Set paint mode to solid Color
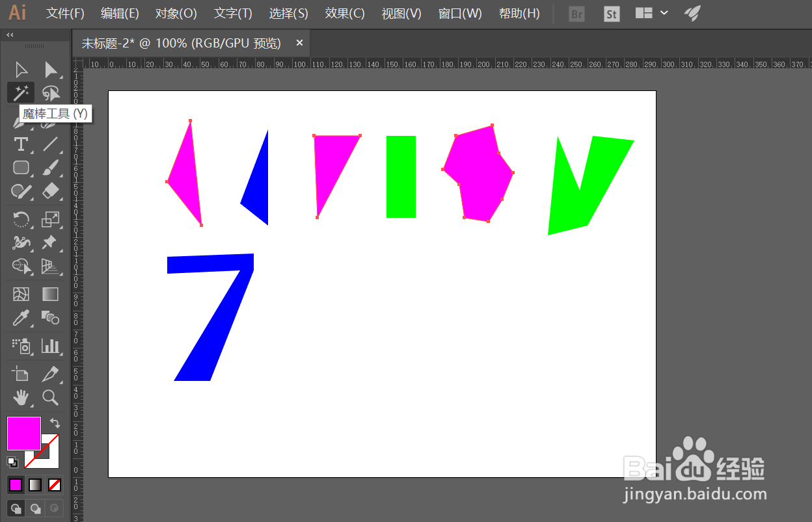This screenshot has height=522, width=812. click(x=16, y=485)
